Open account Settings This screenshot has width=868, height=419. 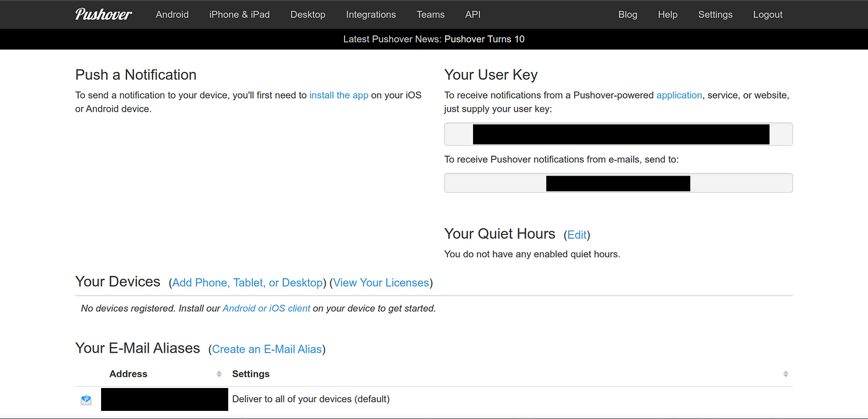point(715,14)
